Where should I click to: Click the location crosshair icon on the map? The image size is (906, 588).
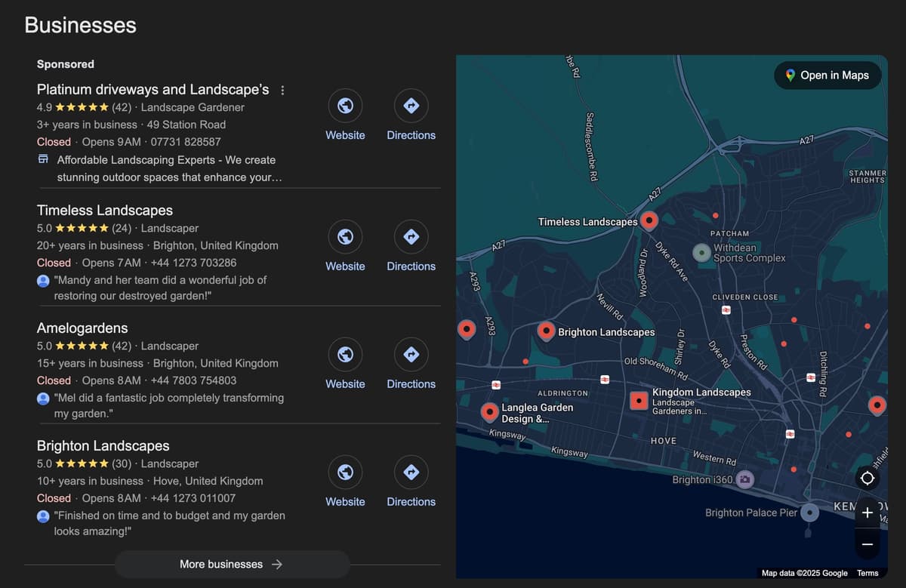point(867,478)
